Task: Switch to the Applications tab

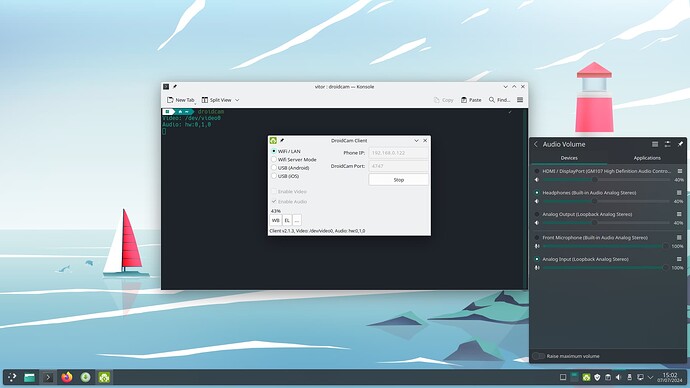Action: pyautogui.click(x=647, y=157)
